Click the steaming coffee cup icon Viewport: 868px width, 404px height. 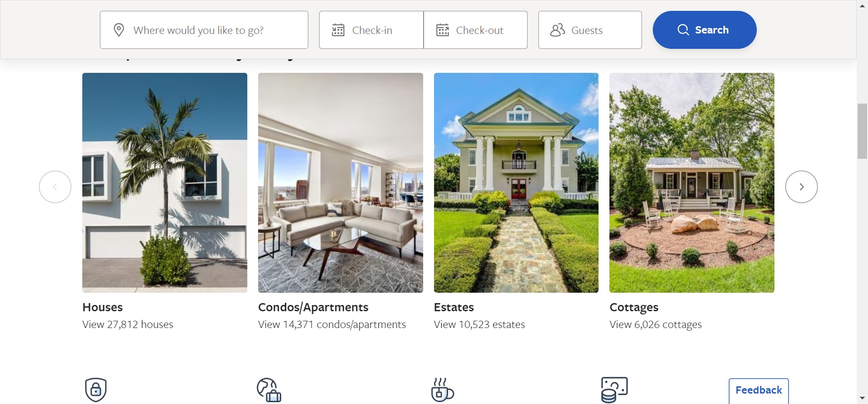(x=443, y=390)
